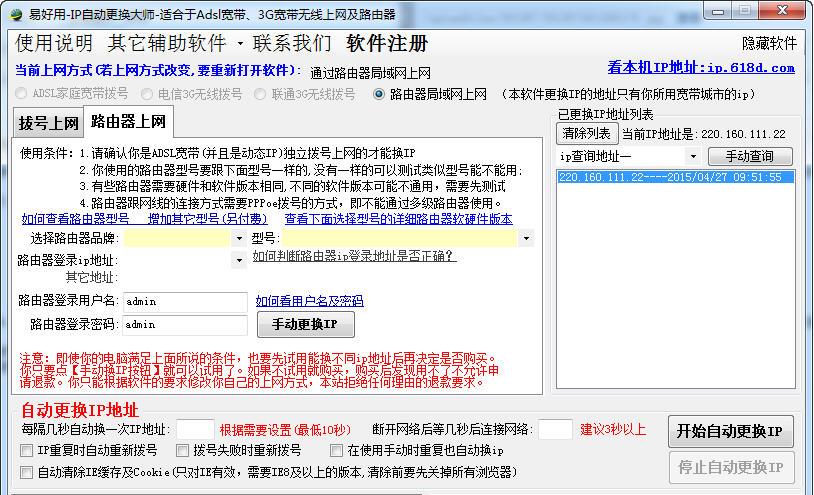Minimize the window
The width and height of the screenshot is (814, 495).
(718, 11)
